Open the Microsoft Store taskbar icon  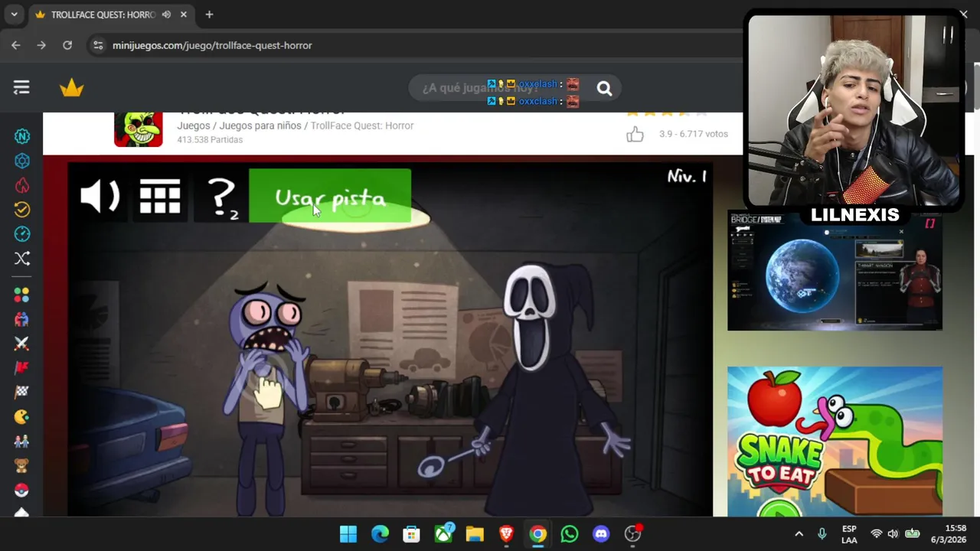click(412, 533)
